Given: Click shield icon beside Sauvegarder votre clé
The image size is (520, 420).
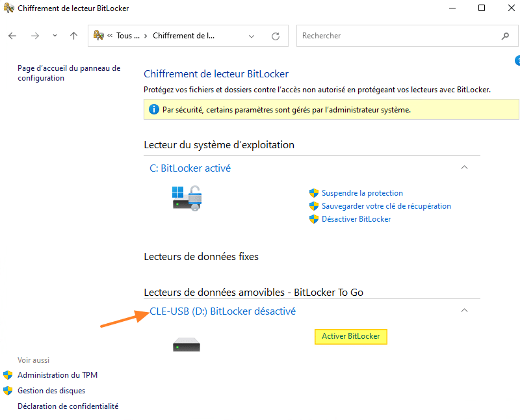Looking at the screenshot, I should tap(314, 205).
